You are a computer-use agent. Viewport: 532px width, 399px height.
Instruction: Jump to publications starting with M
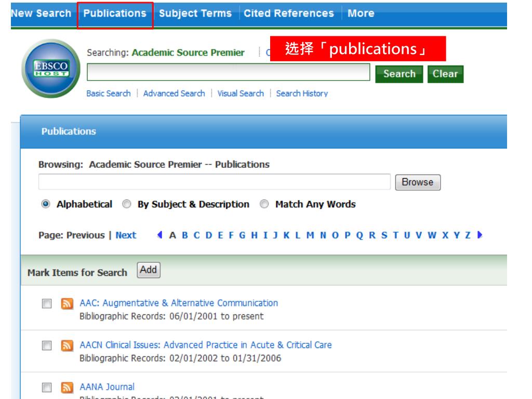[310, 235]
